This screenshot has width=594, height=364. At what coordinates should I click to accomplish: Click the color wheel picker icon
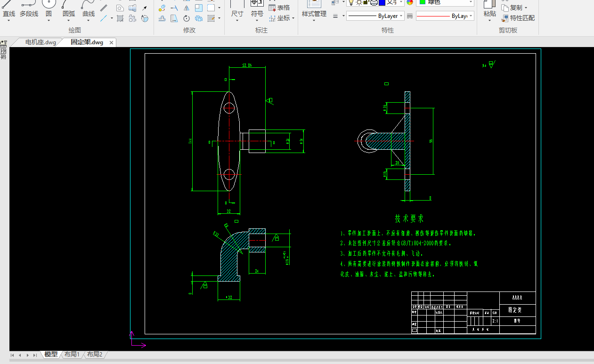pyautogui.click(x=410, y=2)
